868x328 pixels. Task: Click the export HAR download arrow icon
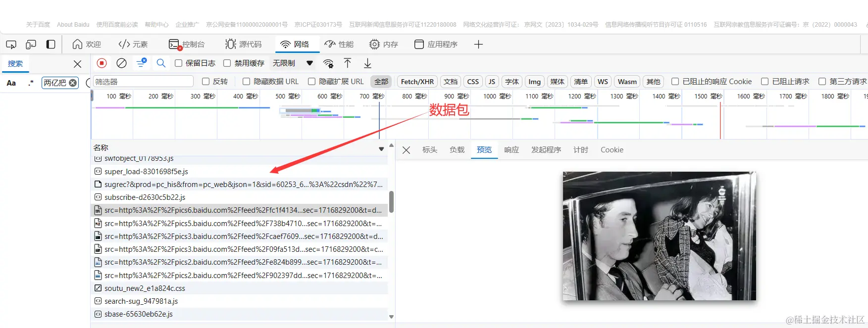[367, 63]
